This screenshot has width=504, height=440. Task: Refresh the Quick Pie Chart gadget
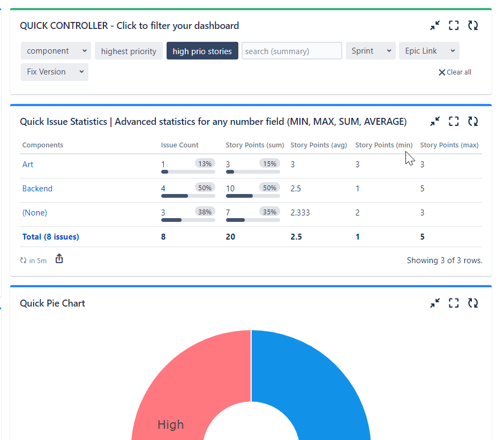click(473, 303)
